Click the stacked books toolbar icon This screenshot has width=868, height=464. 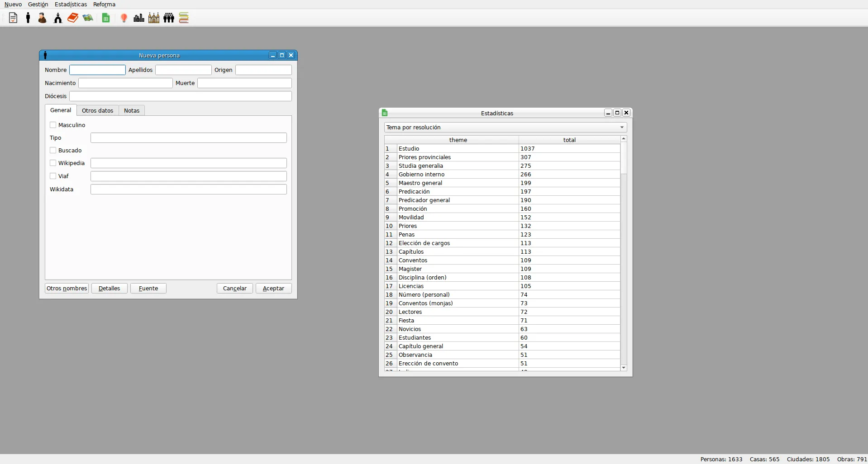(x=184, y=18)
